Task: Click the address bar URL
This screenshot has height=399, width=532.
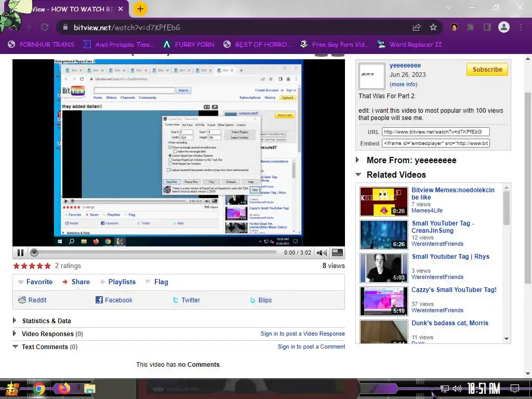Action: [x=127, y=28]
